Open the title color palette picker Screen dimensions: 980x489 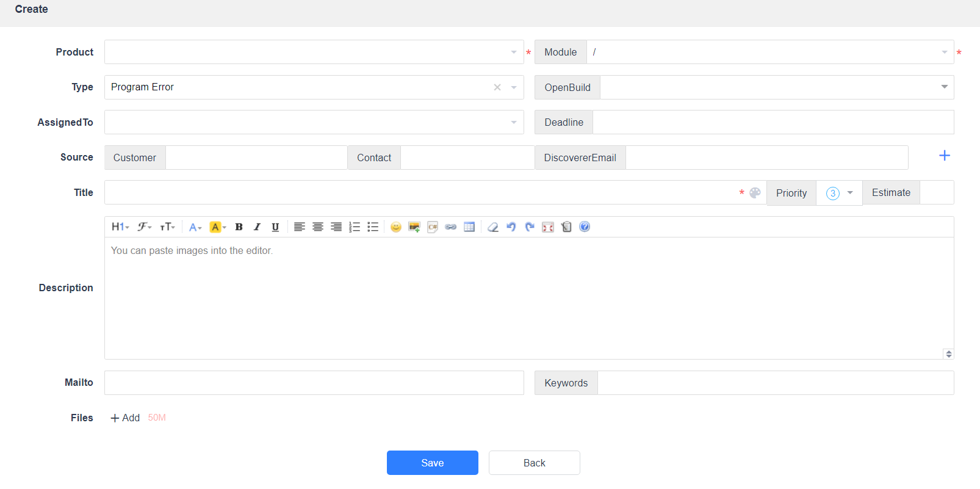tap(755, 193)
